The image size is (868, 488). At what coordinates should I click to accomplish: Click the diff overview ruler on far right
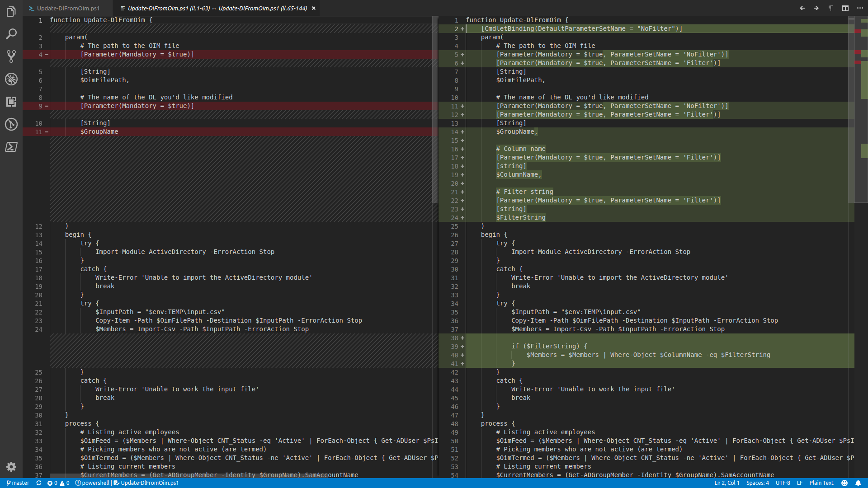click(x=861, y=246)
